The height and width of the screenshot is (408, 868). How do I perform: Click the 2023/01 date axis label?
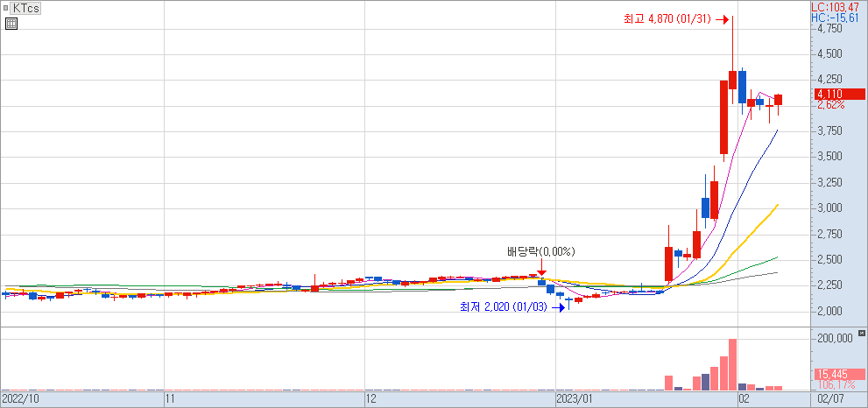point(575,398)
